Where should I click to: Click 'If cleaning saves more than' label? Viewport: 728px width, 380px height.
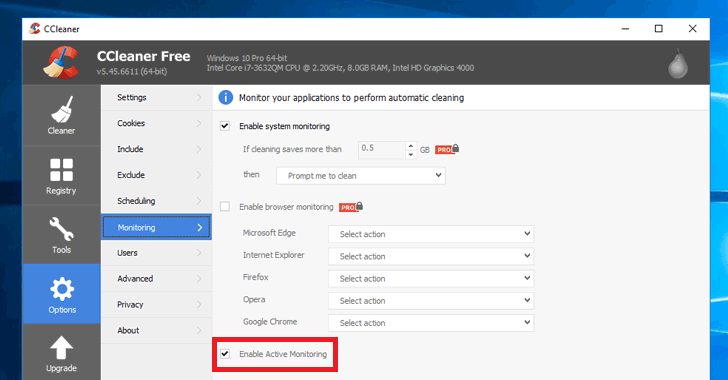(292, 149)
